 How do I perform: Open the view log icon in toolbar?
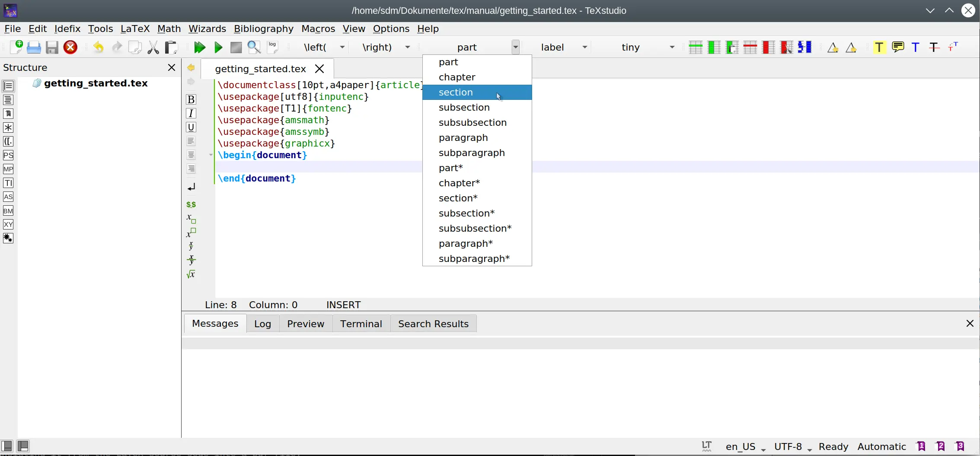click(x=272, y=47)
